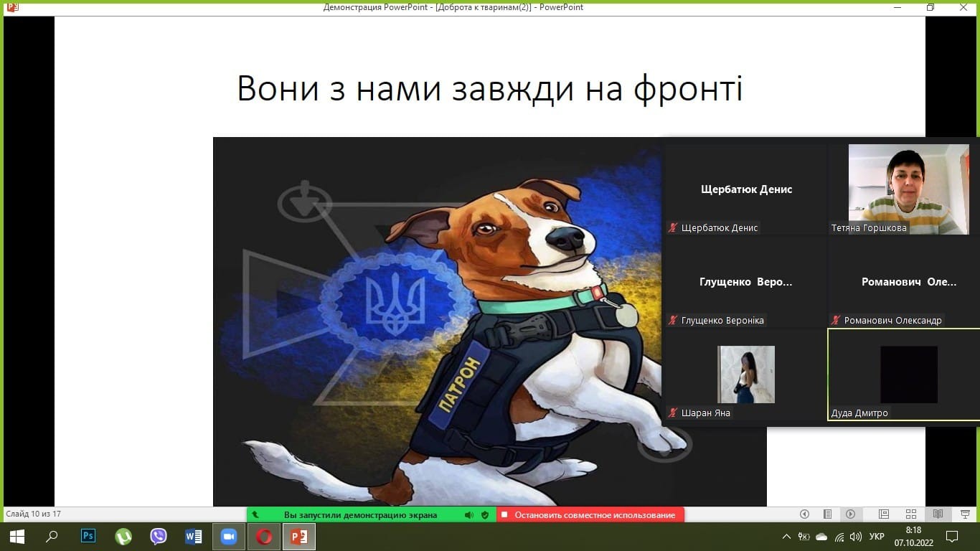Open uTorrent from taskbar
Viewport: 980px width, 551px height.
coord(123,537)
